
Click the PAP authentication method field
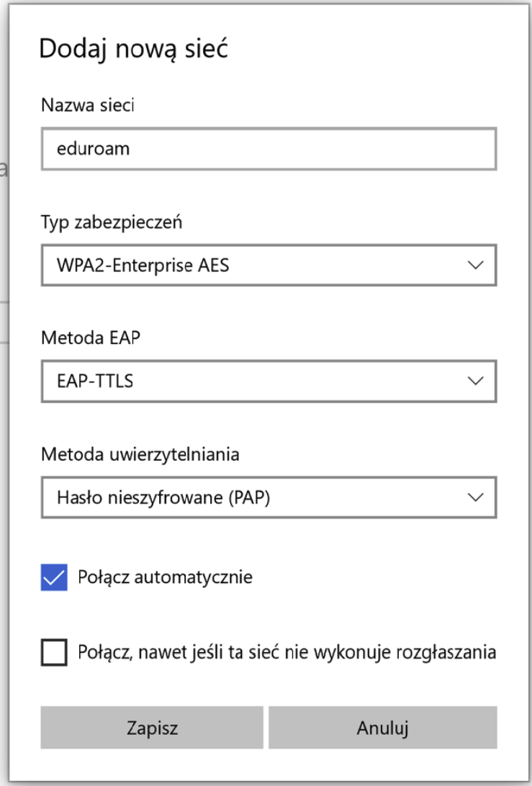tap(266, 497)
